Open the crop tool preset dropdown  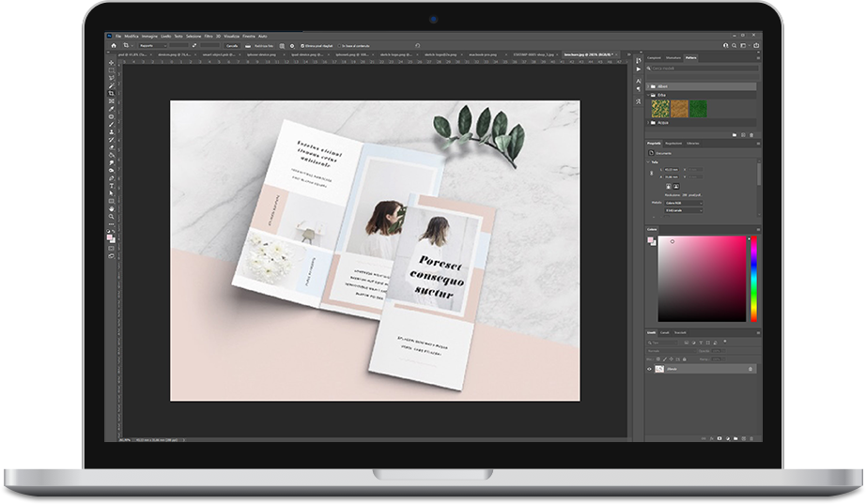(x=128, y=46)
